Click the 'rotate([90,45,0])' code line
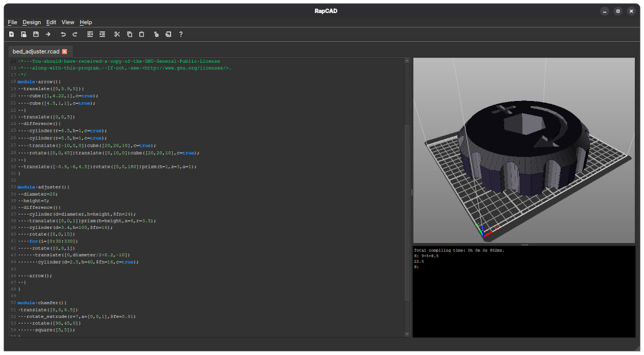The image size is (644, 355). click(56, 324)
